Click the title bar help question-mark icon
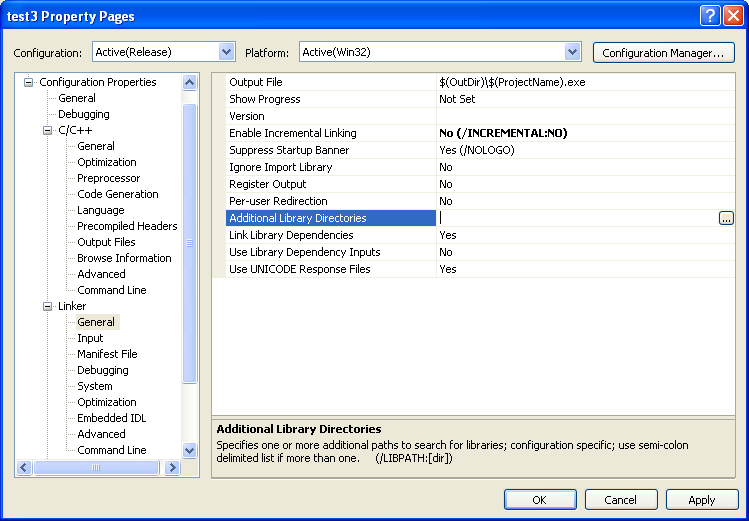 pos(708,15)
